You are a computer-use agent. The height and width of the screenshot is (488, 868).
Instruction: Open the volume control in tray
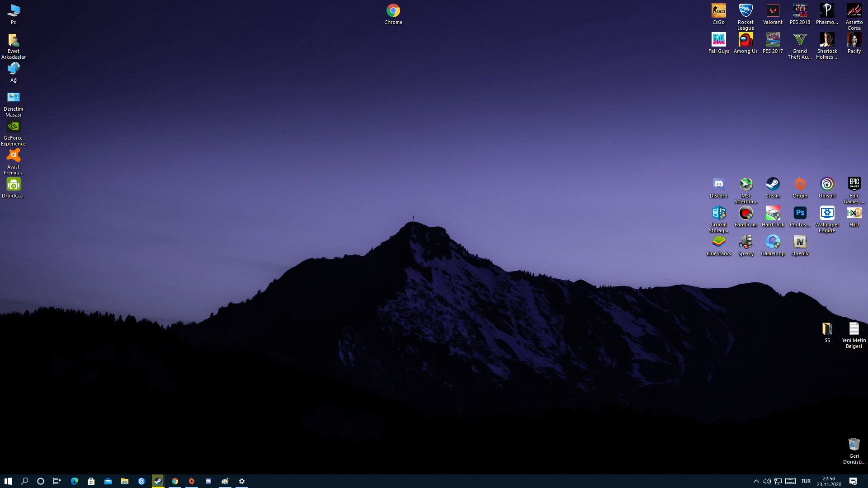click(x=767, y=481)
